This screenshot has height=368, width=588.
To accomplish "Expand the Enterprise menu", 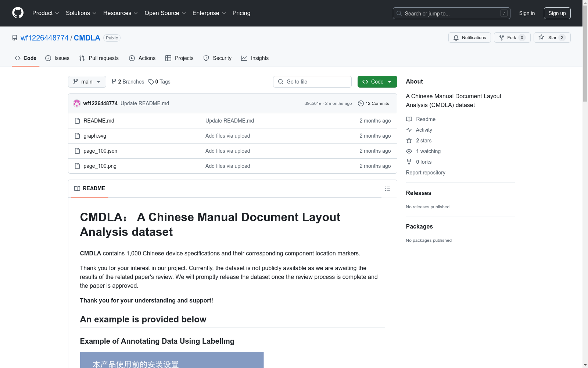I will [209, 13].
